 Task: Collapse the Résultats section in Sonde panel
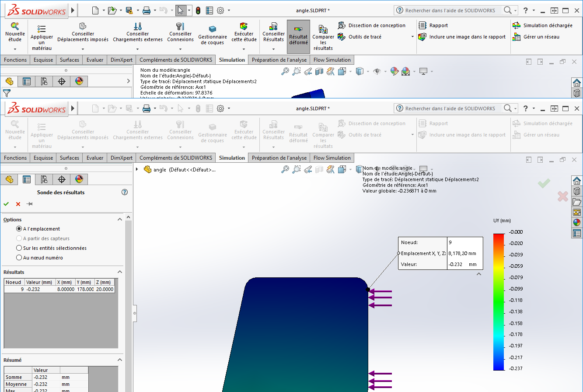tap(119, 272)
